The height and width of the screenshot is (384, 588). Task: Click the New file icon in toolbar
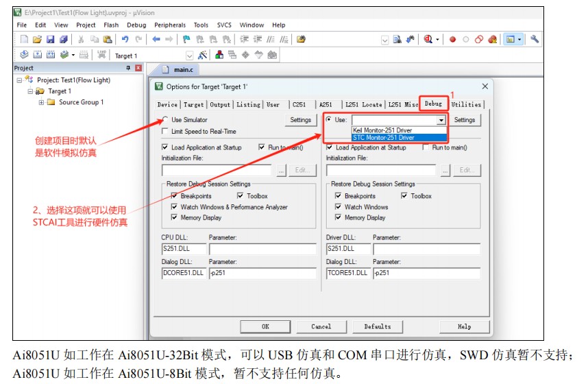click(x=25, y=40)
